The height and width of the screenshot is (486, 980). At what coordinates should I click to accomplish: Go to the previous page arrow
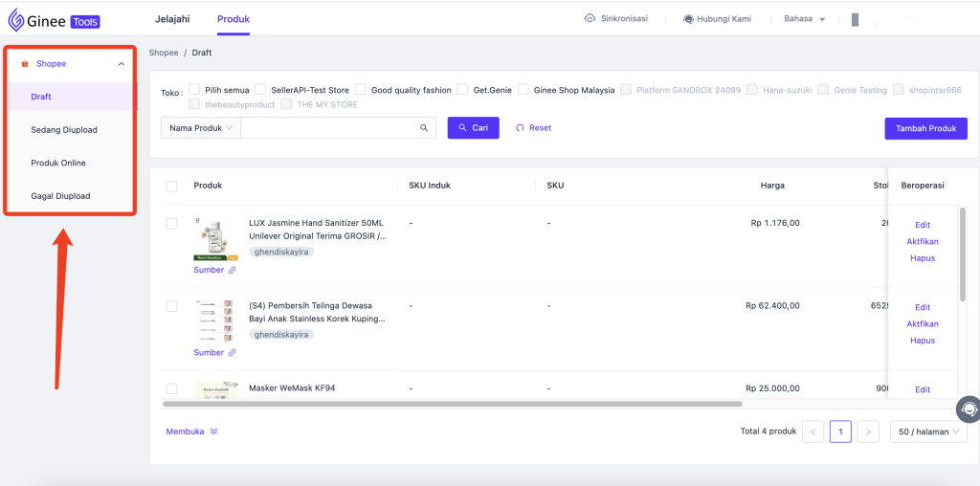tap(813, 431)
